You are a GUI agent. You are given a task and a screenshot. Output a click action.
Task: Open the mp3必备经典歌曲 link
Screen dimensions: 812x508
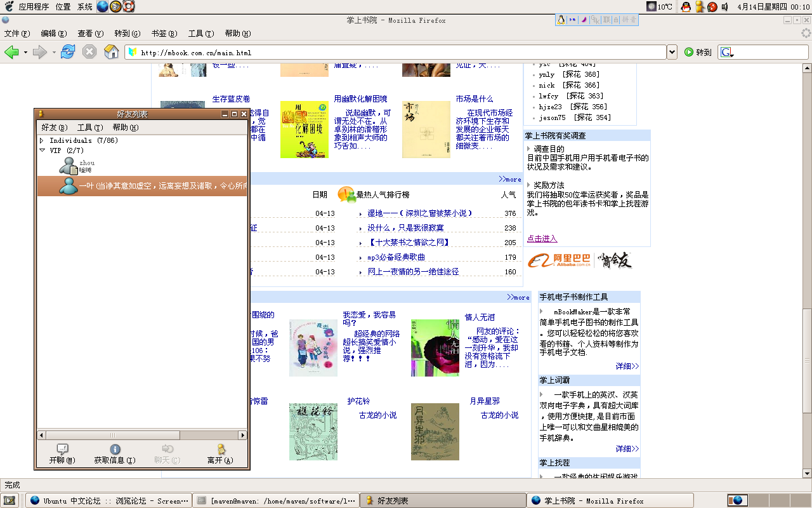[396, 257]
